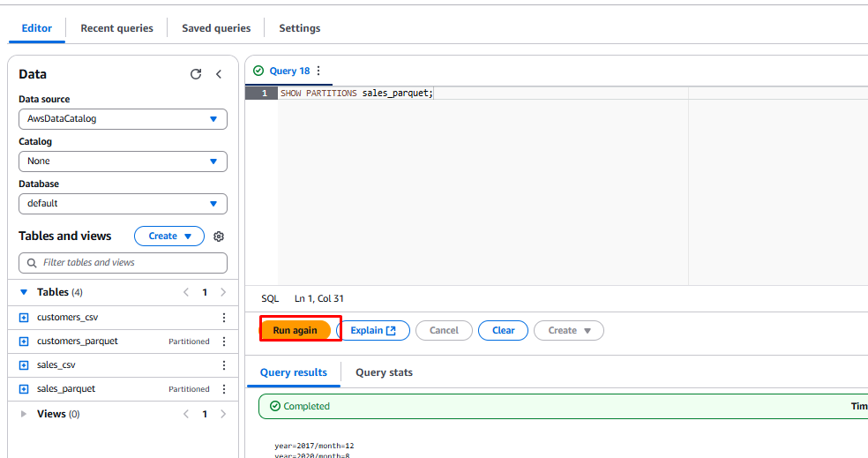
Task: Click the Run again button
Action: point(296,330)
